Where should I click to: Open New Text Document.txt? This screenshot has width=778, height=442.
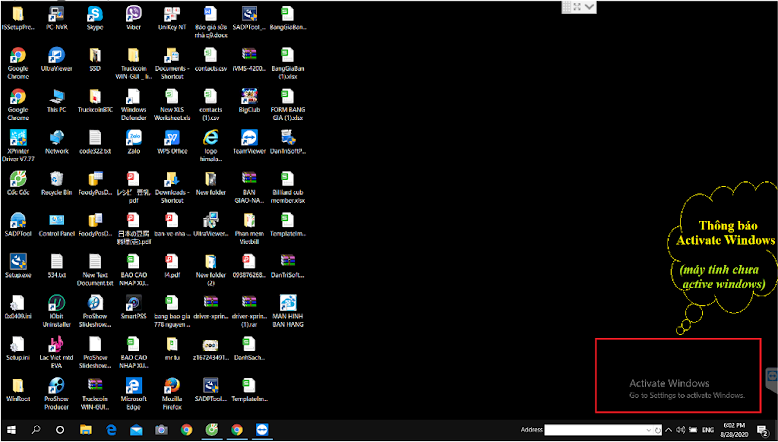95,270
